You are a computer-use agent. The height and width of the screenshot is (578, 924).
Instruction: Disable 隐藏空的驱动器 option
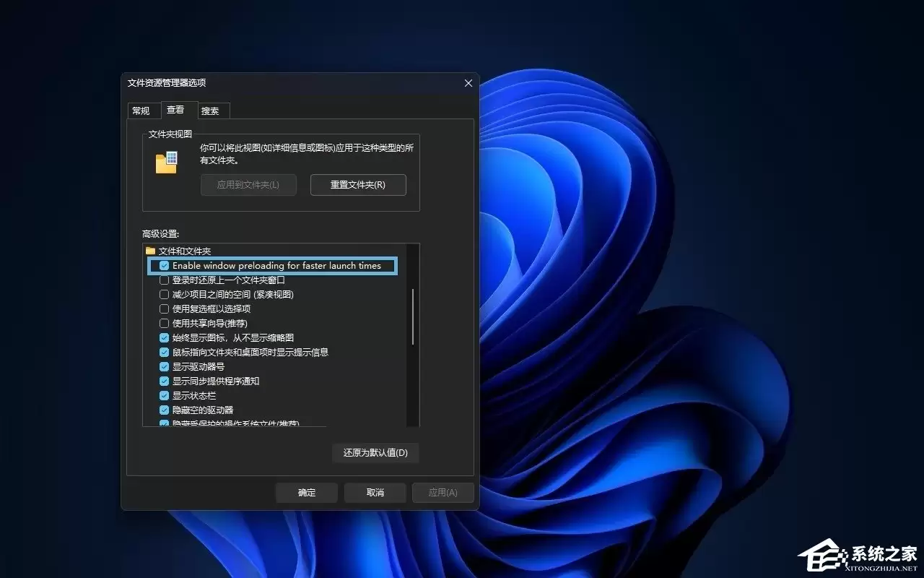click(x=164, y=410)
